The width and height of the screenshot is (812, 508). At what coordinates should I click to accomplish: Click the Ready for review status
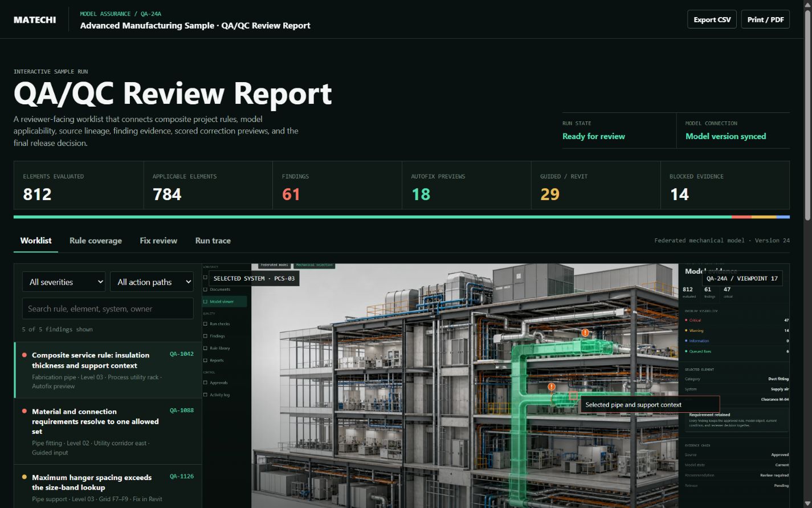coord(594,136)
